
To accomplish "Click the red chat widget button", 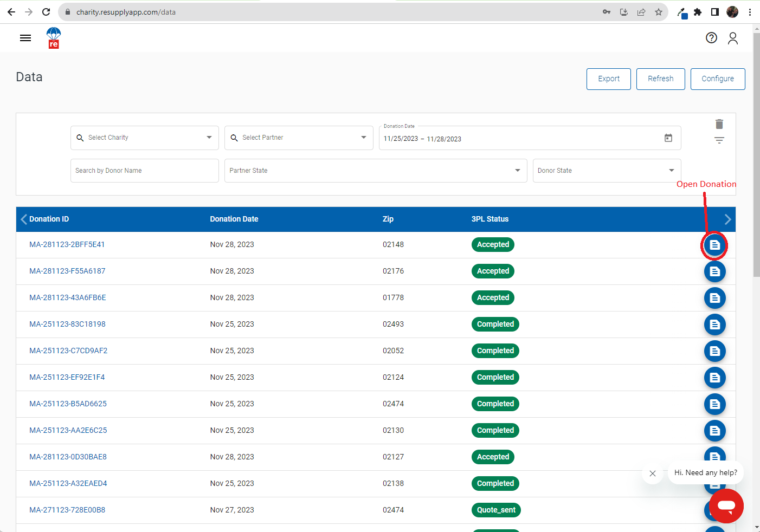I will [726, 506].
